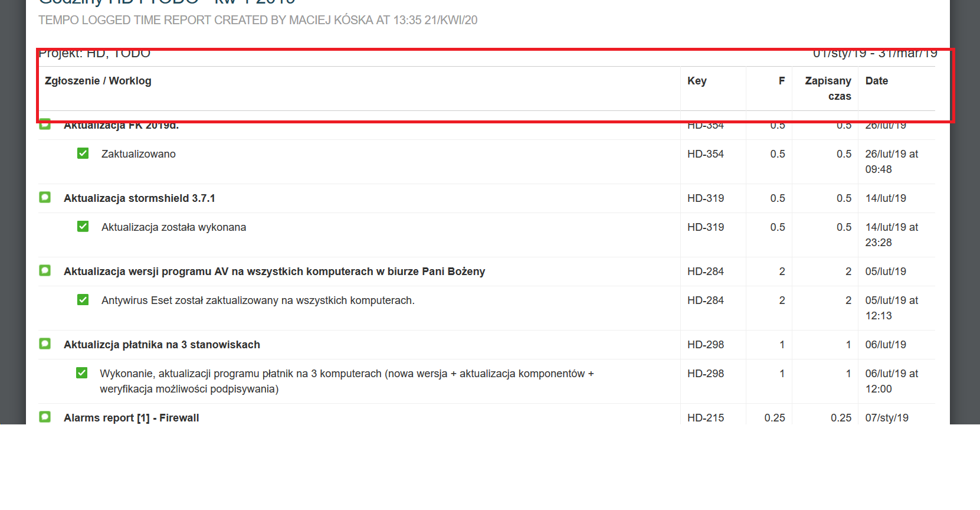Click check icon beside Antywirus Eset worklog
This screenshot has height=510, width=980.
83,300
